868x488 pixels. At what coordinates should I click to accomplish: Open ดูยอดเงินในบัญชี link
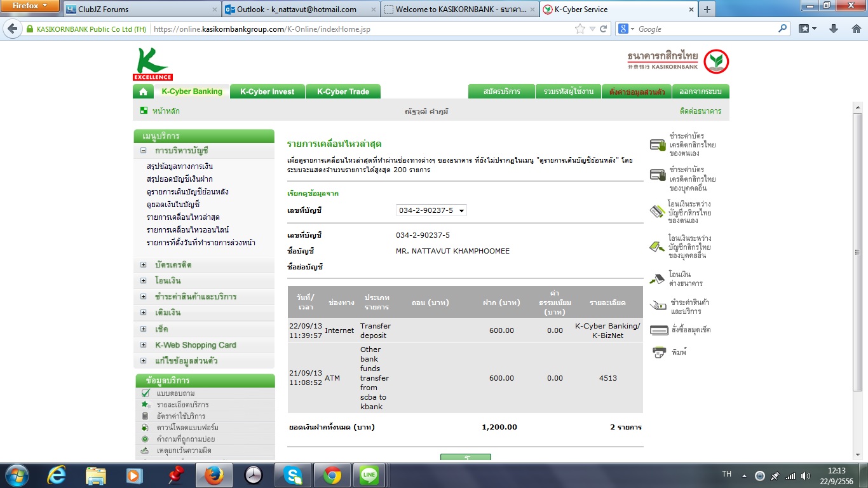(173, 205)
